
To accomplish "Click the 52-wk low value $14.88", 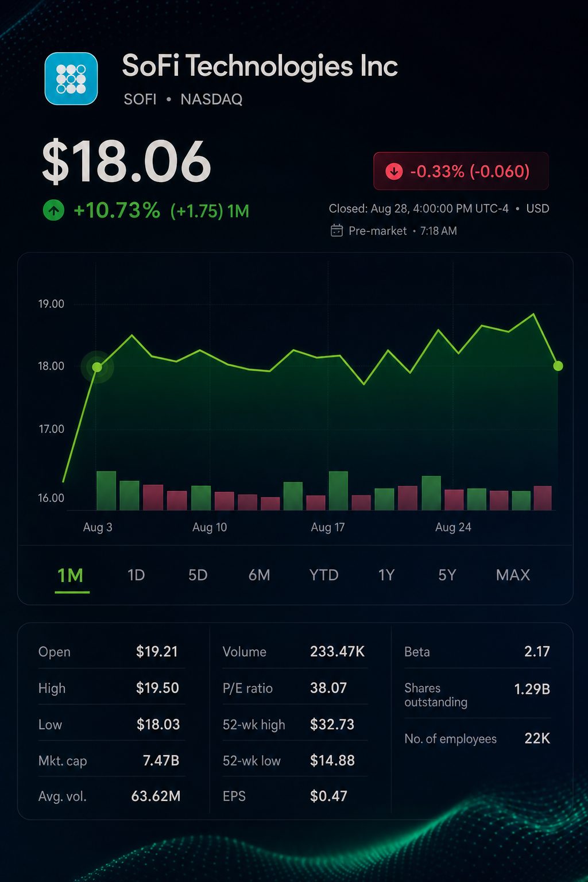I will point(332,761).
